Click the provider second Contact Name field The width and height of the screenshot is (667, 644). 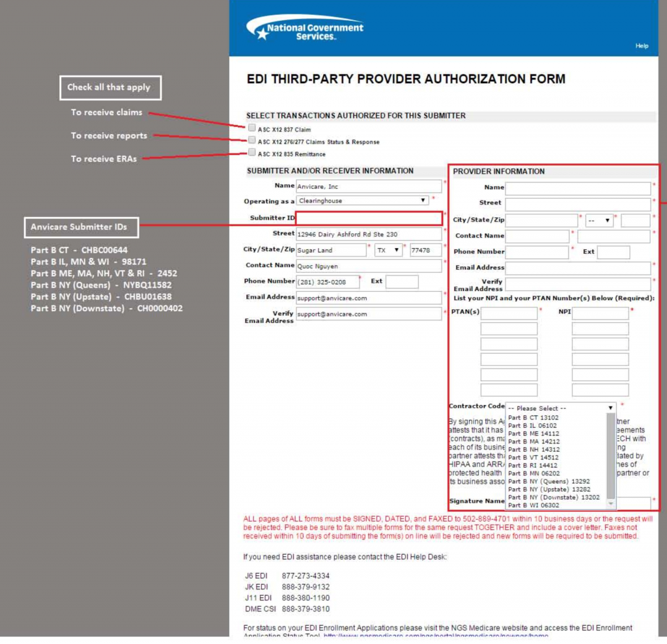(614, 236)
